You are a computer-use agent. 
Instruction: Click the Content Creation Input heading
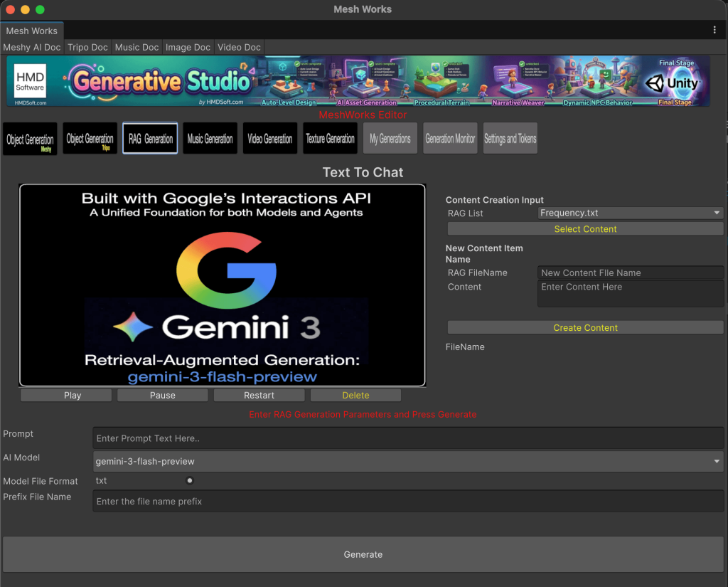point(495,200)
